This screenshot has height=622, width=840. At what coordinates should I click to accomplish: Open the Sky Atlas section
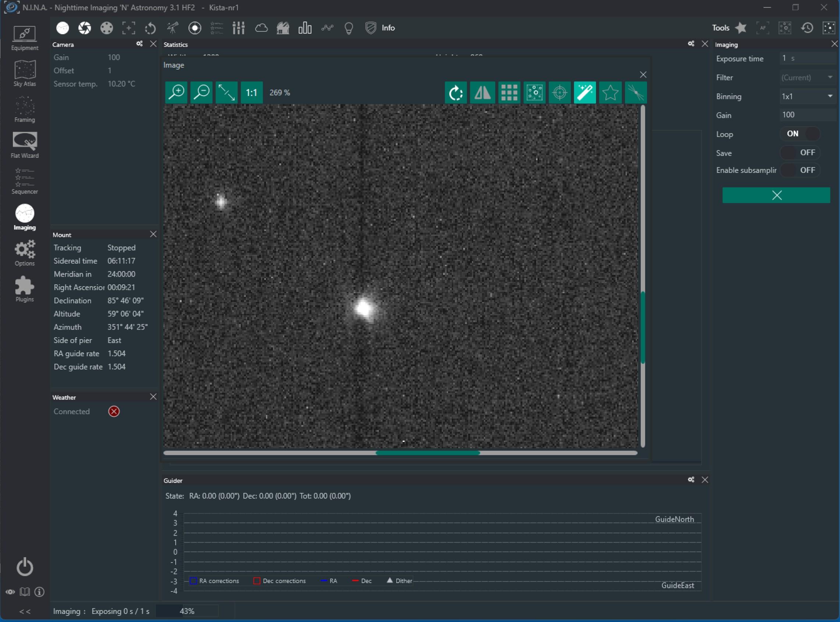click(x=25, y=74)
